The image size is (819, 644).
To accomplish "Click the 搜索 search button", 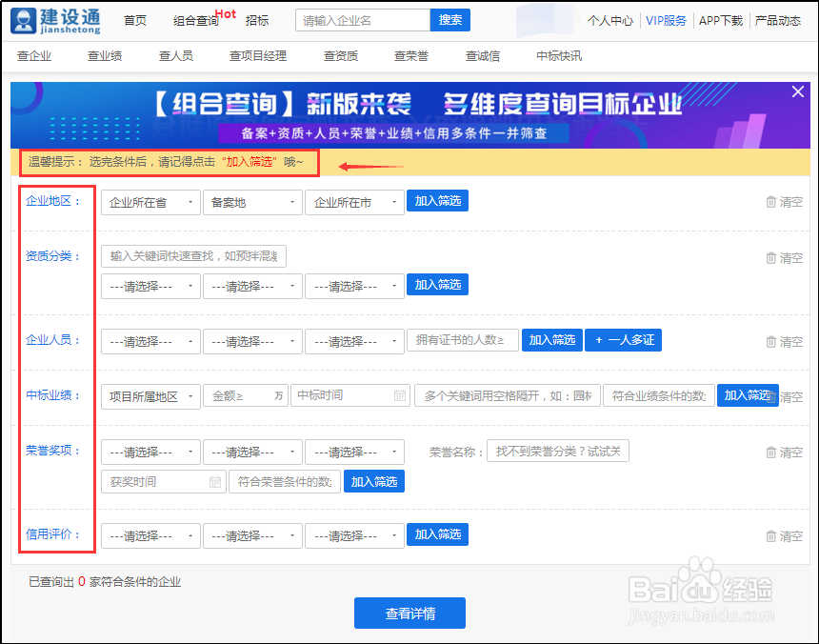I will pyautogui.click(x=449, y=19).
